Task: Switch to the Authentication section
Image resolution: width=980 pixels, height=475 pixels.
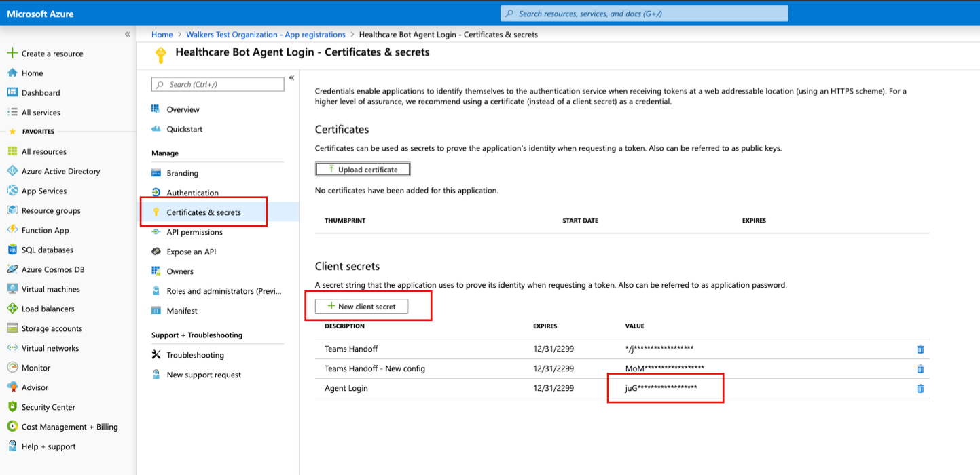Action: pyautogui.click(x=193, y=192)
